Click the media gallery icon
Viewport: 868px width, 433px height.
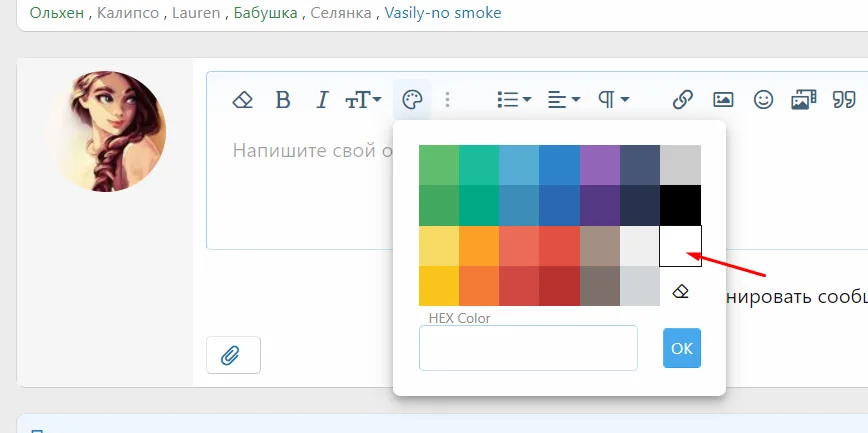pos(804,100)
